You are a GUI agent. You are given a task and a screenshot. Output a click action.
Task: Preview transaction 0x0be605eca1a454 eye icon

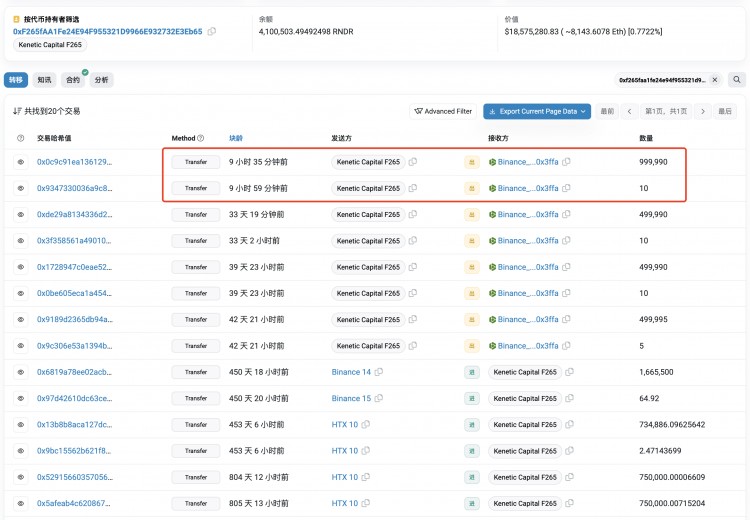tap(21, 293)
